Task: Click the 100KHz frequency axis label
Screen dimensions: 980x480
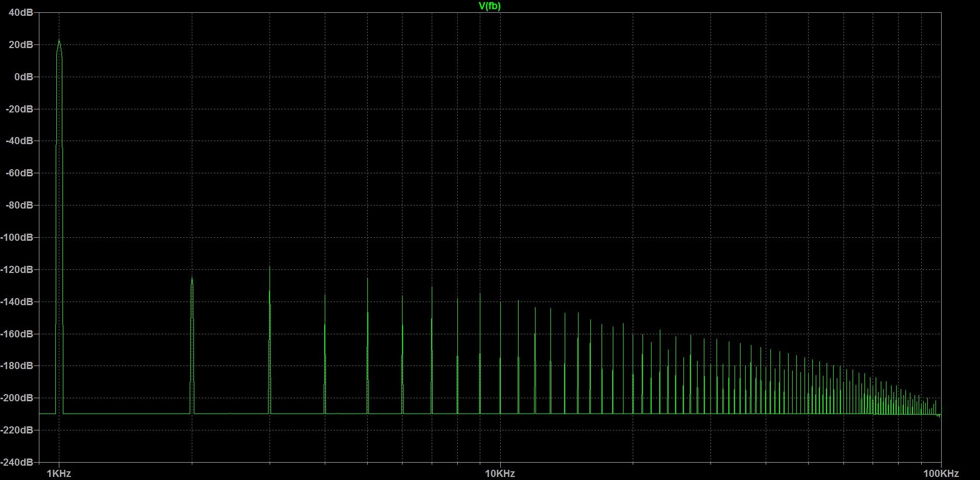Action: pos(941,474)
